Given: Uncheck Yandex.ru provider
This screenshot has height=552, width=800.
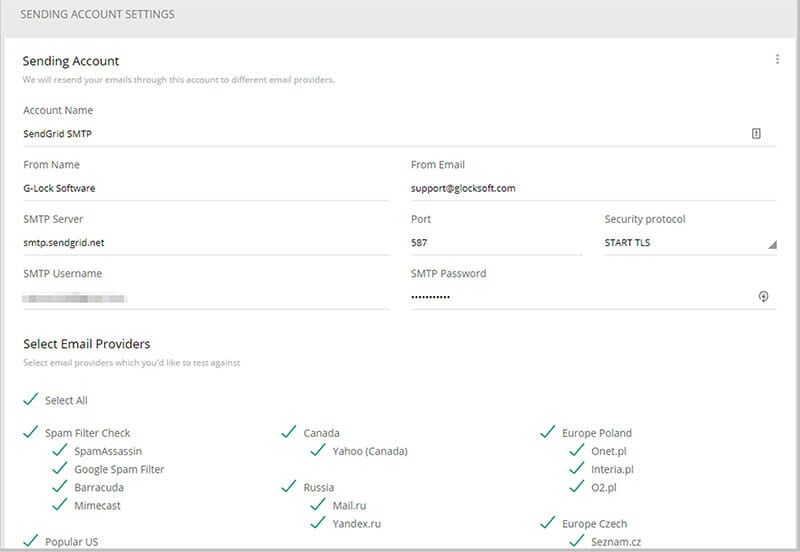Looking at the screenshot, I should pyautogui.click(x=318, y=522).
